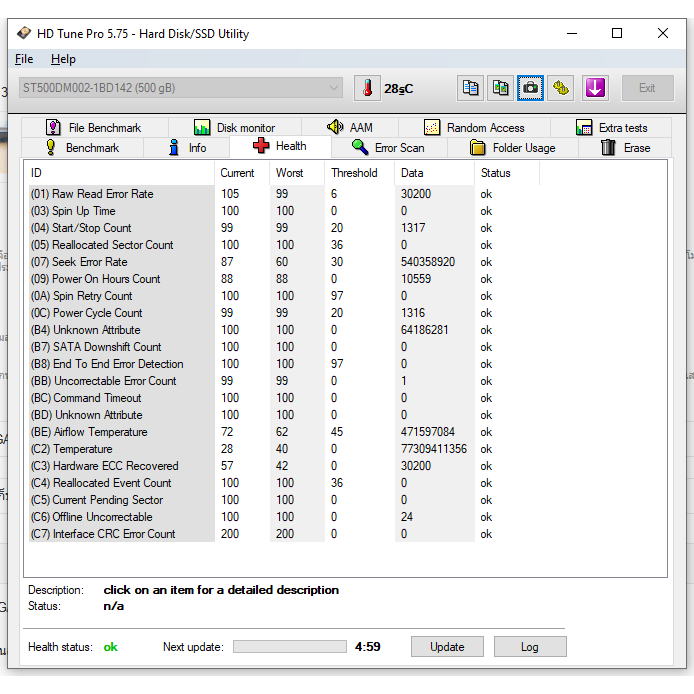Click the Next update progress bar
Image resolution: width=694 pixels, height=694 pixels.
tap(289, 647)
